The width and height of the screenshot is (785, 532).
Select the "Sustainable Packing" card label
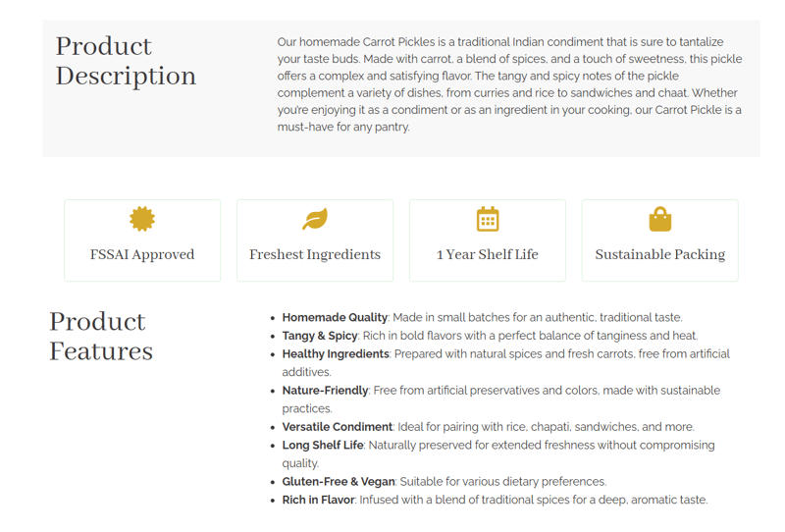660,254
